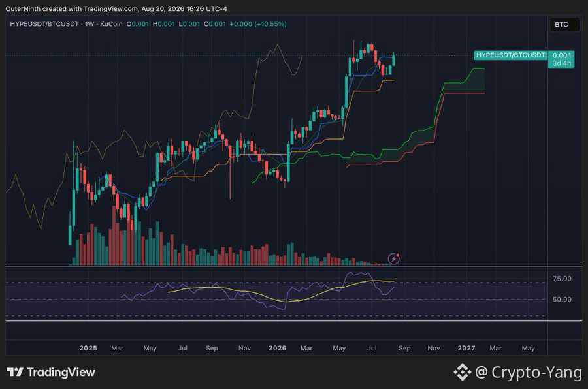This screenshot has width=588, height=389.
Task: Click the 75.00 RSI axis label
Action: click(x=562, y=279)
